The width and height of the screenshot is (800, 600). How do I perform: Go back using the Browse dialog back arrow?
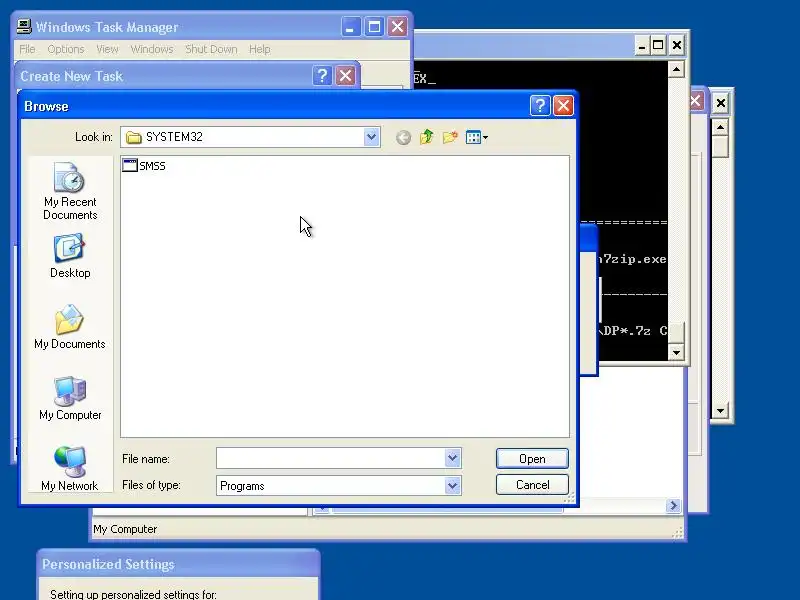(x=403, y=137)
